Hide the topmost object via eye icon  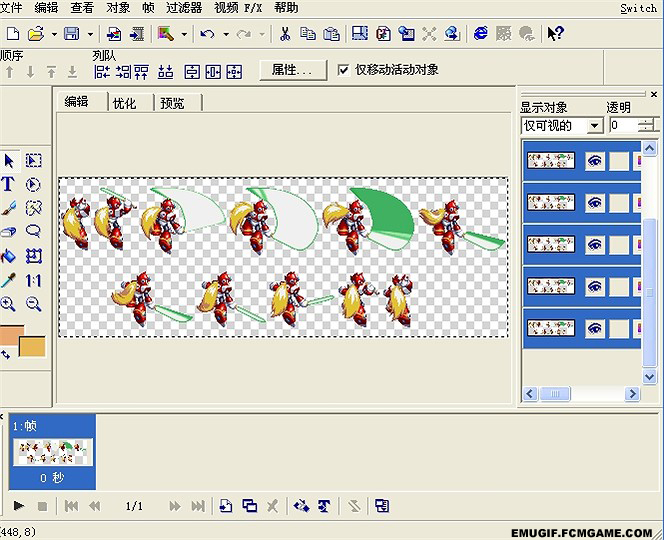pos(595,161)
